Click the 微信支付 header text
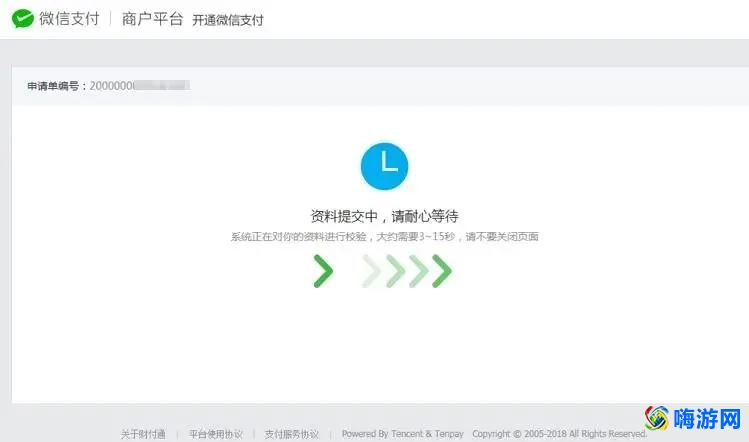Screen dimensions: 749x442 (x=69, y=19)
